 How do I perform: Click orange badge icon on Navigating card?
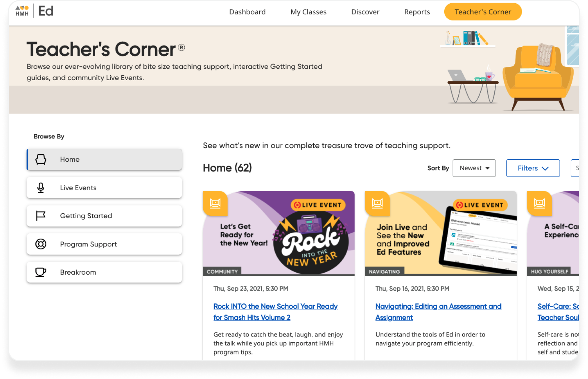[x=377, y=203]
